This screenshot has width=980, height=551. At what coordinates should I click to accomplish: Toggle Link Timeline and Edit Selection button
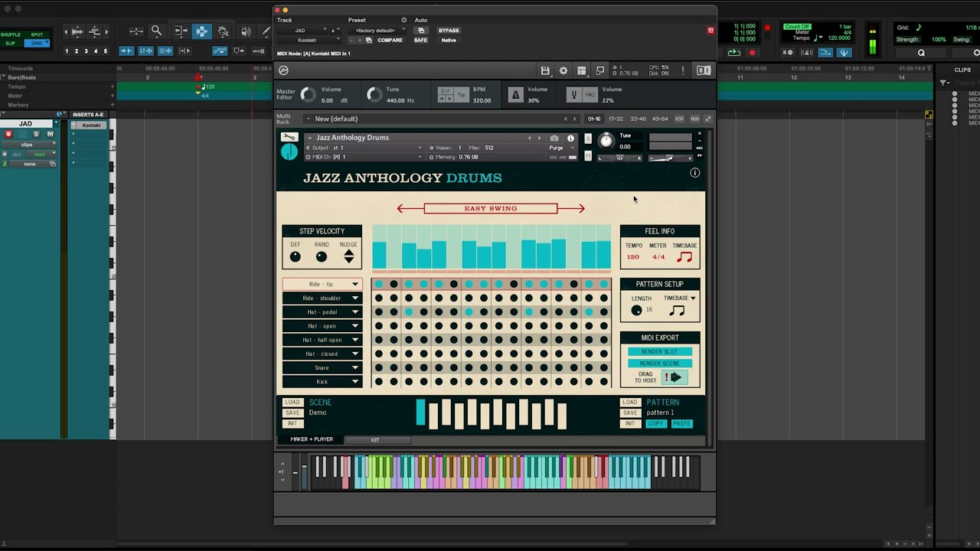(x=145, y=51)
